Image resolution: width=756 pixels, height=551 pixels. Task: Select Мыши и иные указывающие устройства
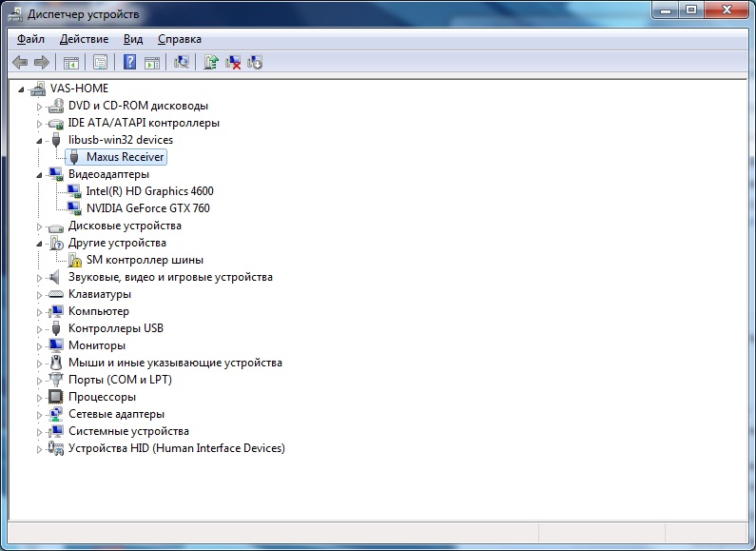(175, 363)
